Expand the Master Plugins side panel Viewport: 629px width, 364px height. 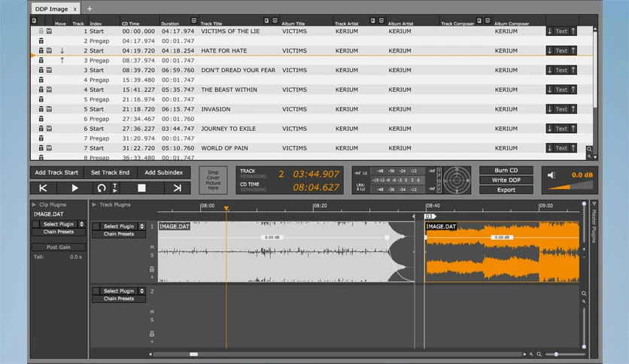[x=594, y=204]
